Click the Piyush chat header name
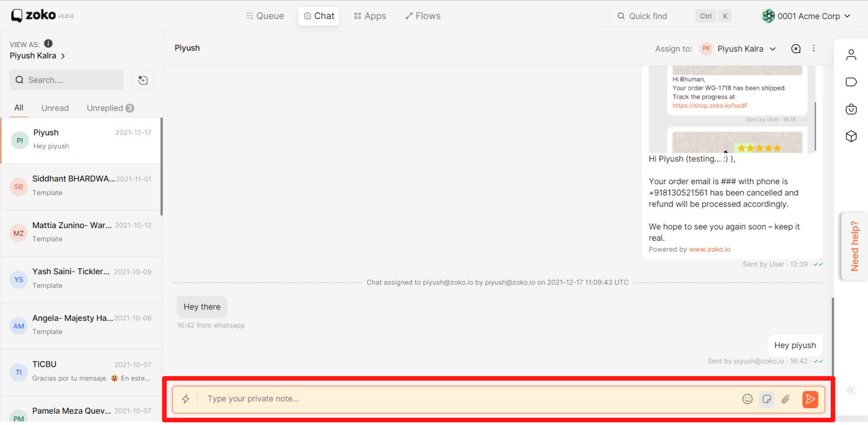The width and height of the screenshot is (868, 425). [187, 48]
